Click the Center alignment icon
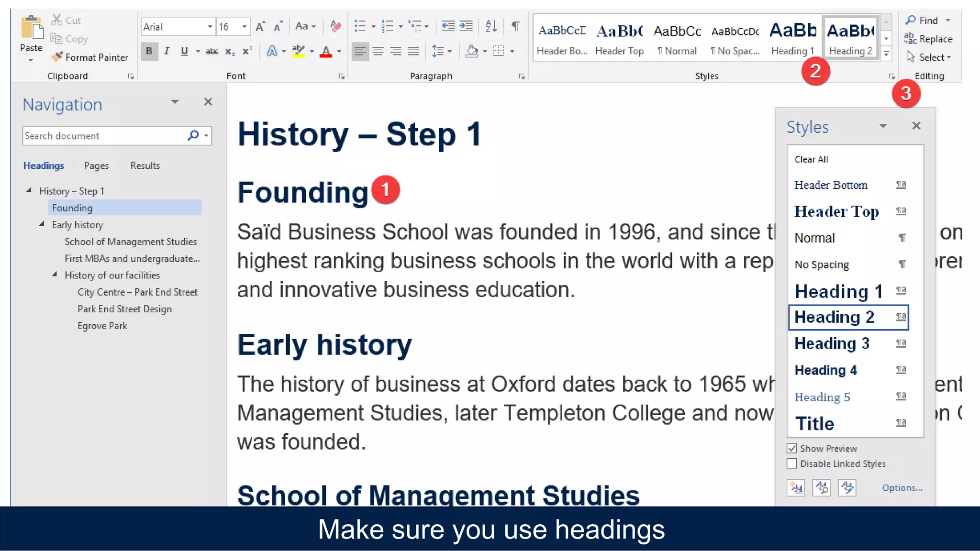 pyautogui.click(x=378, y=51)
